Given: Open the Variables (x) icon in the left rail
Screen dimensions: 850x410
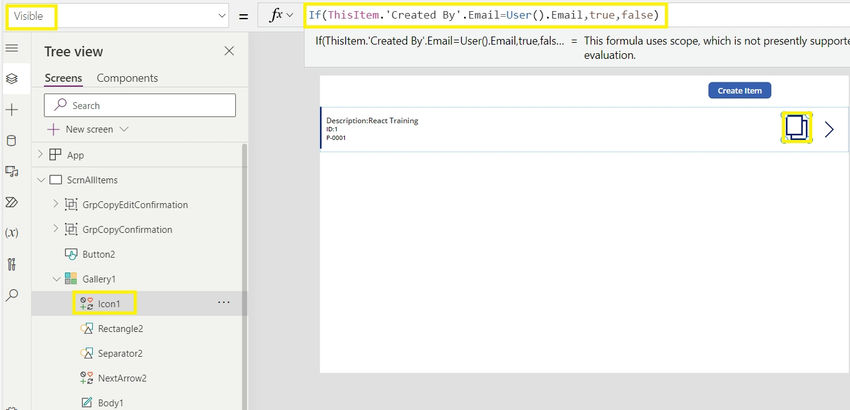Looking at the screenshot, I should 11,233.
